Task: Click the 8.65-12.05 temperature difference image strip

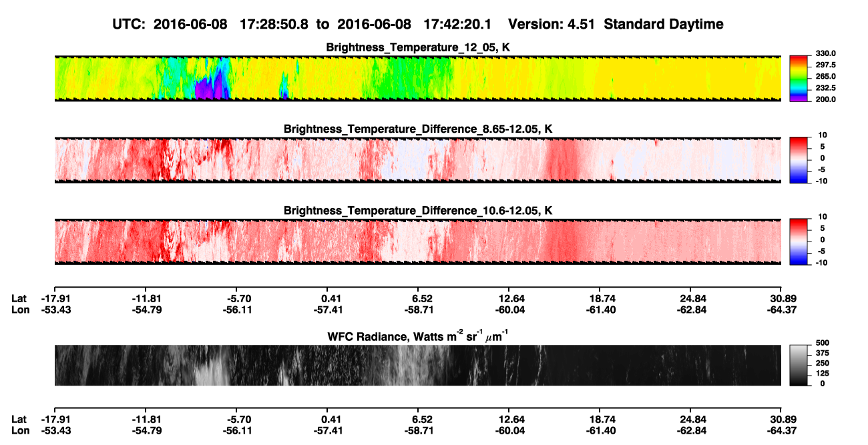Action: [417, 159]
